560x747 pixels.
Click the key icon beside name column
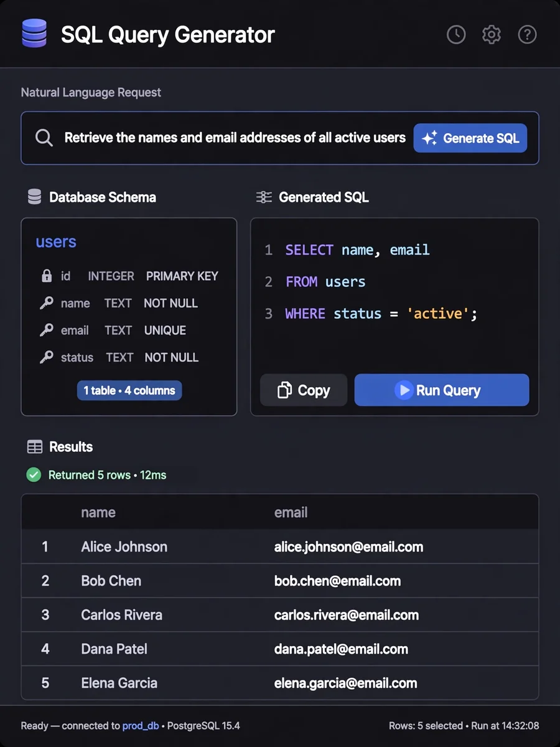pyautogui.click(x=47, y=303)
